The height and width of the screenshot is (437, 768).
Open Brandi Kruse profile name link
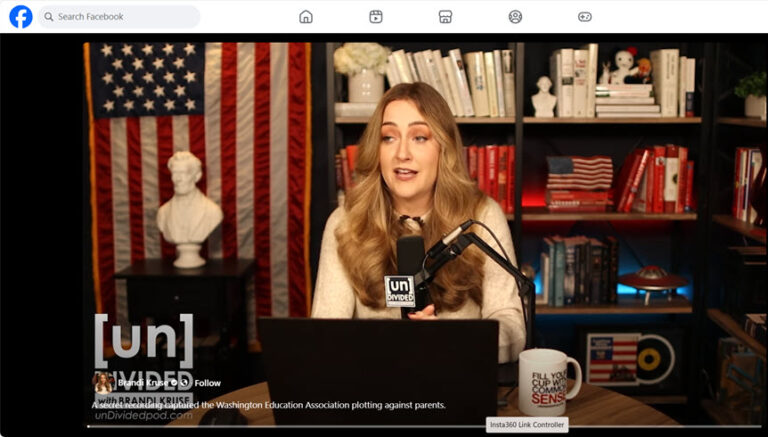click(x=143, y=383)
